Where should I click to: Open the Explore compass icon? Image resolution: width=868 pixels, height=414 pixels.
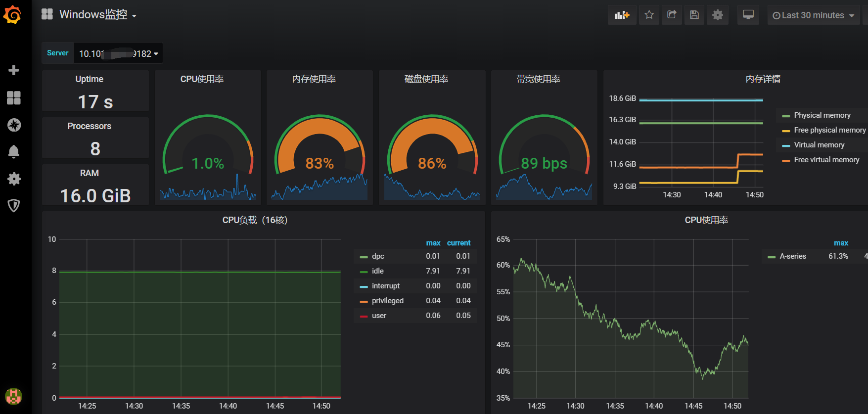click(x=14, y=125)
